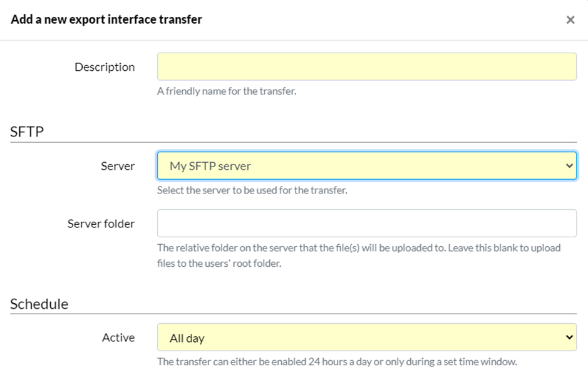Click into the Description text field
The image size is (588, 377).
367,66
